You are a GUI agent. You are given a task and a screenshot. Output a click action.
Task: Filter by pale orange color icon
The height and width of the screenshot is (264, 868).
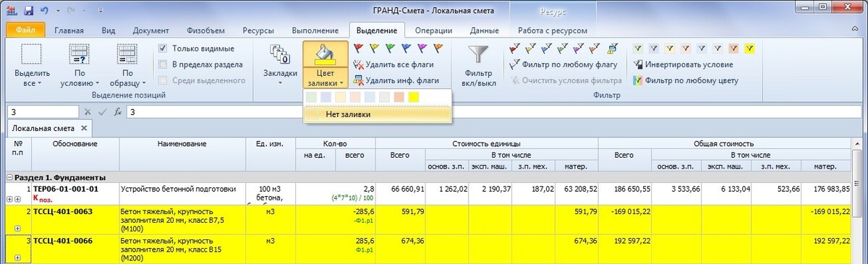point(670,48)
